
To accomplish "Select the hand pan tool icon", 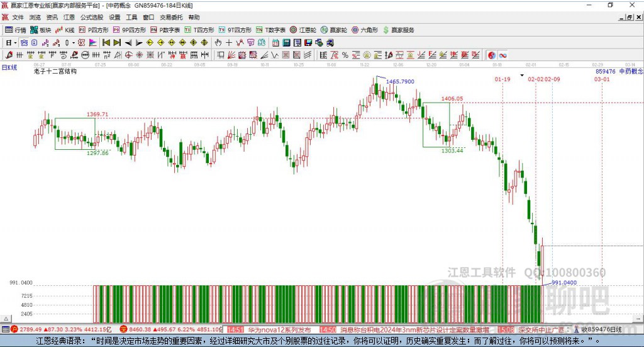I will (x=218, y=43).
